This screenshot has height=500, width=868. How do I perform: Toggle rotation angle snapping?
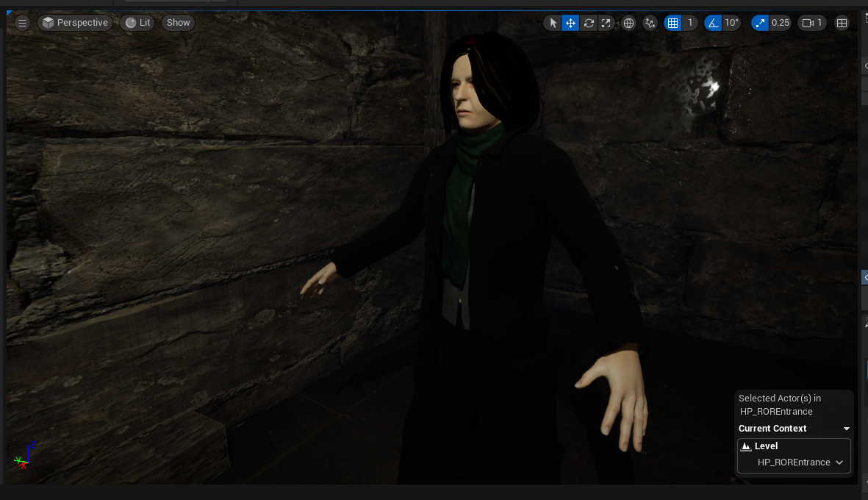pos(713,23)
